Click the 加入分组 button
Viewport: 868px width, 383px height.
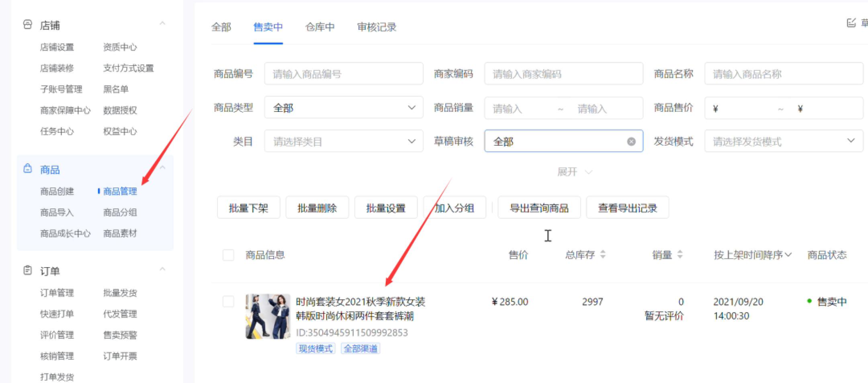point(454,208)
